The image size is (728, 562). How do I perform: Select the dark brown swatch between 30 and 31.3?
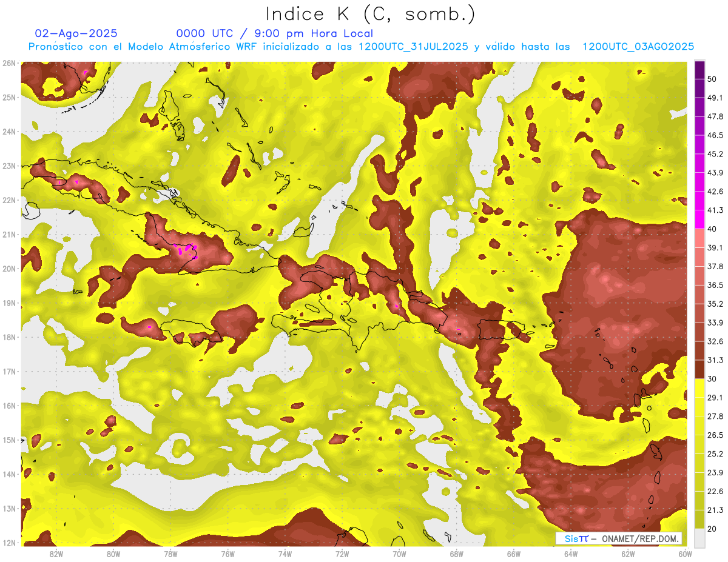point(699,369)
